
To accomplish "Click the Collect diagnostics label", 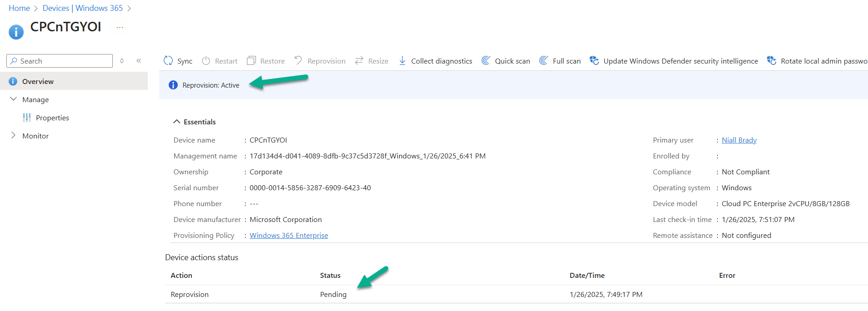I will point(442,61).
